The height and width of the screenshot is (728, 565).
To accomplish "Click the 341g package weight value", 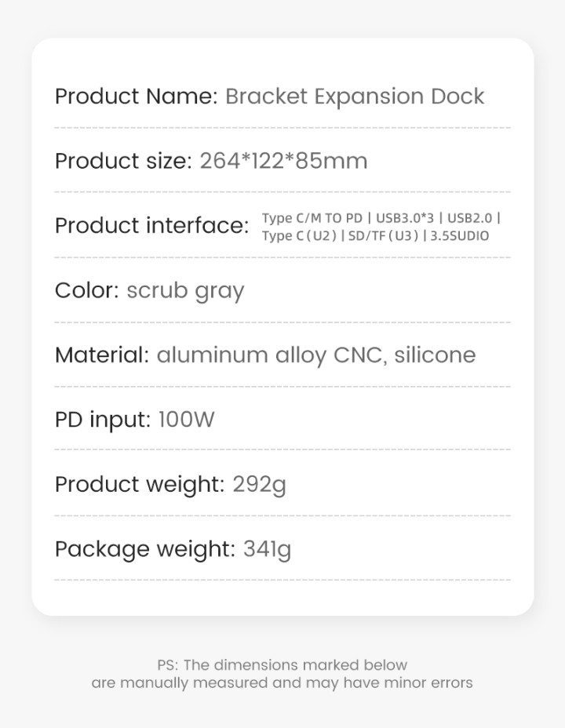I will [267, 549].
